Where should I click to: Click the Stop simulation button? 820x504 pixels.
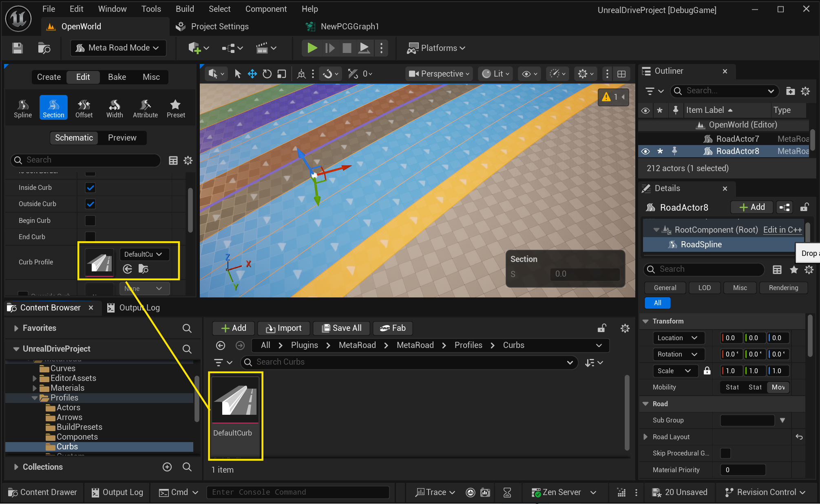347,48
